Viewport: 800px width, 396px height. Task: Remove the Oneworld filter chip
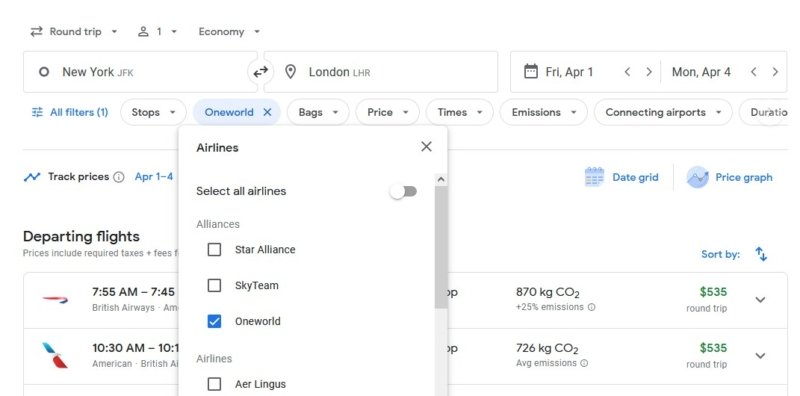(x=267, y=112)
